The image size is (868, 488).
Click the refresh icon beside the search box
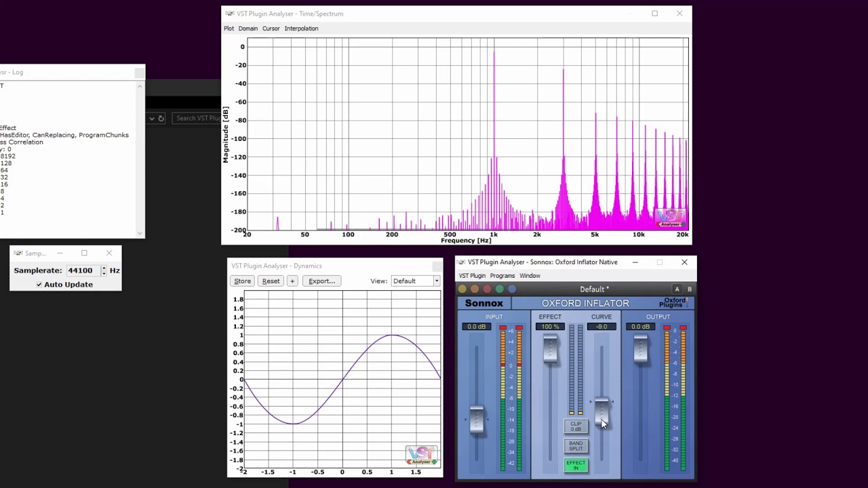click(161, 119)
